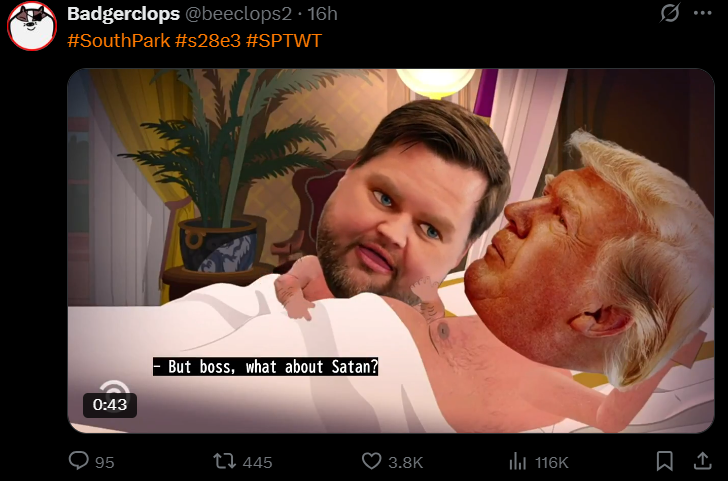The width and height of the screenshot is (728, 481).
Task: Click the Badgerclops display name
Action: [124, 14]
